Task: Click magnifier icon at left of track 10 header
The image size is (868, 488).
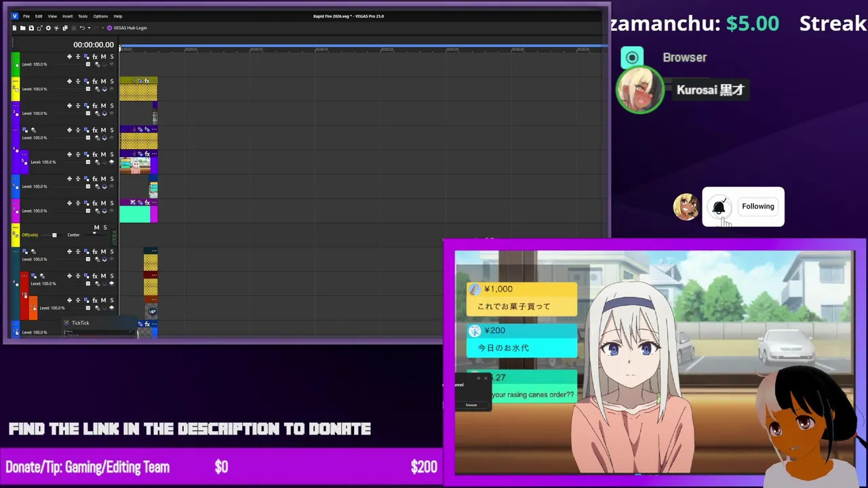Action: 43,276
